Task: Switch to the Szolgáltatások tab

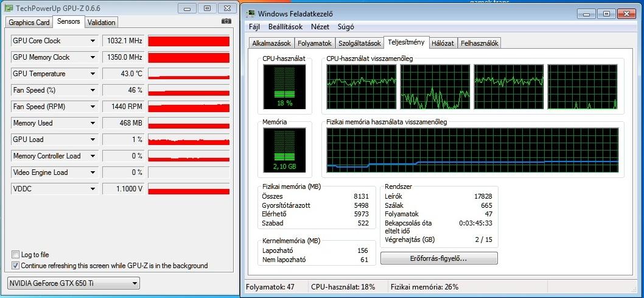Action: (359, 43)
